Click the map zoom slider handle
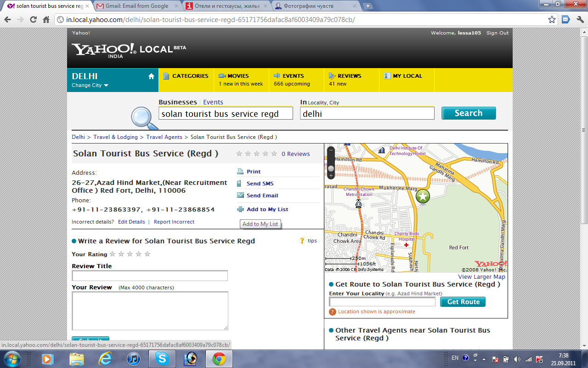 [x=331, y=168]
